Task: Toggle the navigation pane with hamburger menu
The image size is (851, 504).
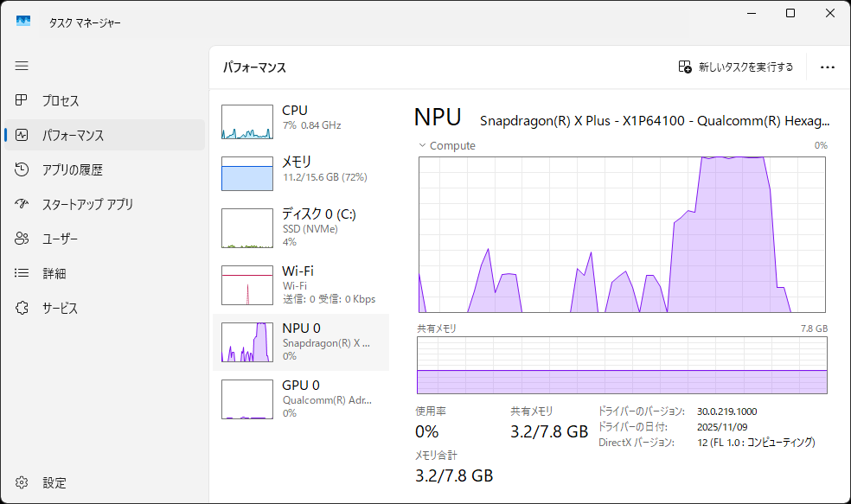Action: pos(21,66)
